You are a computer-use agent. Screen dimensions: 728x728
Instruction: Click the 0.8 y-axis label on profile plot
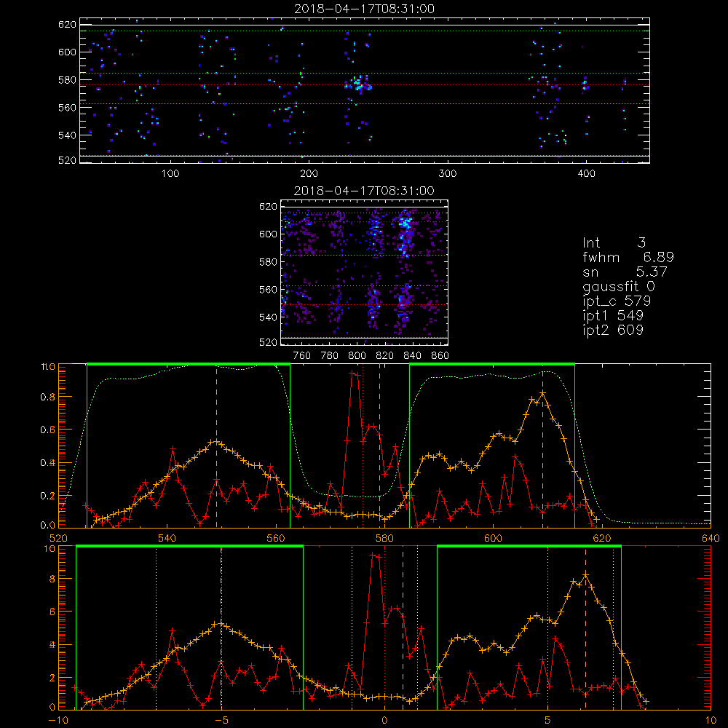(x=48, y=397)
